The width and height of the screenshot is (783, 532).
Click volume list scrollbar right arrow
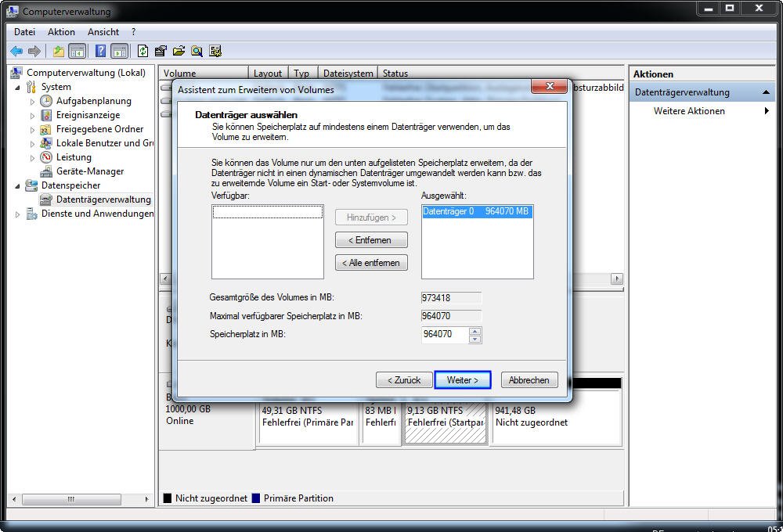[x=617, y=279]
